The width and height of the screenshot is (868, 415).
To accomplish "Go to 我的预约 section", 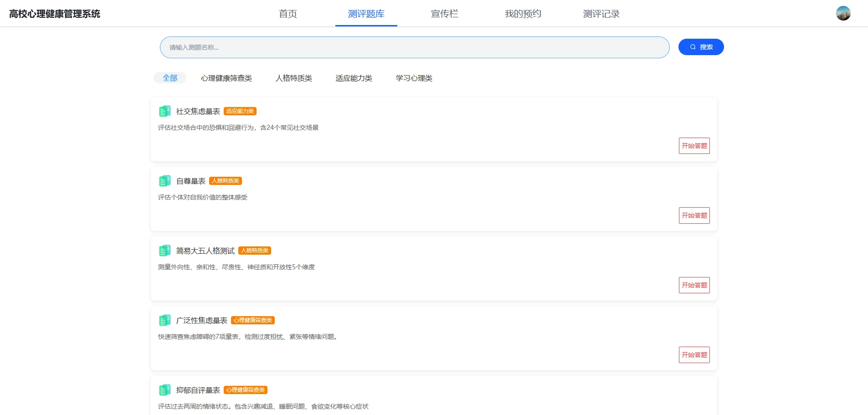I will [523, 14].
